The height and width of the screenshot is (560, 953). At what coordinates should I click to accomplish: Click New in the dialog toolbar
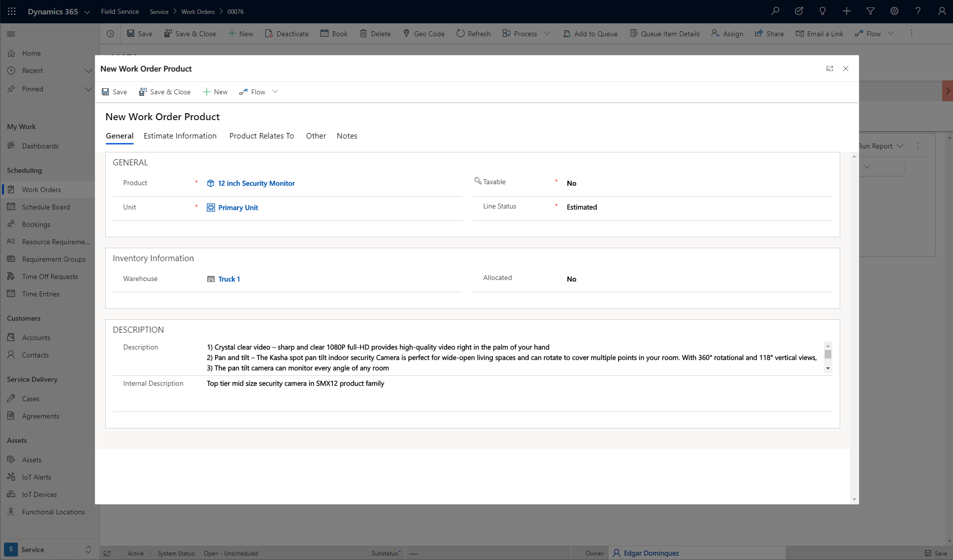coord(215,92)
